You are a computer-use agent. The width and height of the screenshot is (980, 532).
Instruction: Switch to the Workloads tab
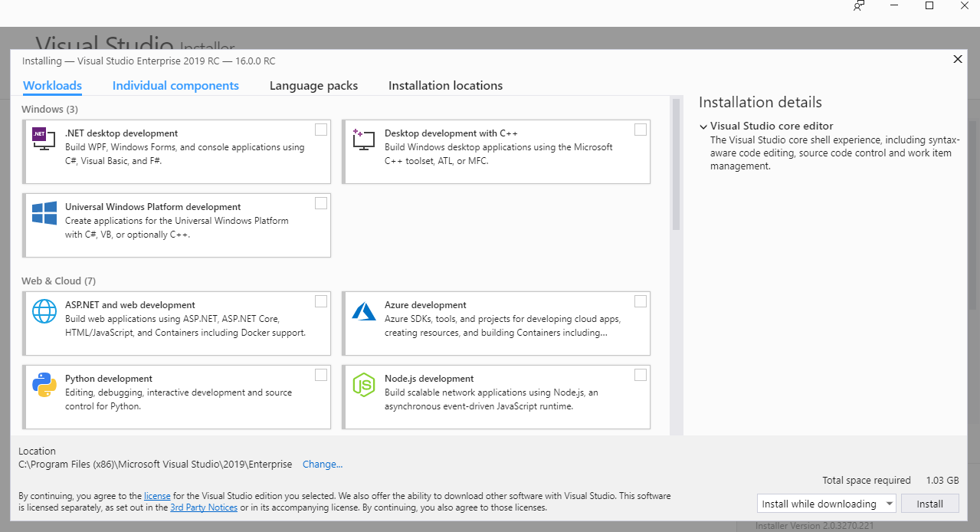click(53, 86)
